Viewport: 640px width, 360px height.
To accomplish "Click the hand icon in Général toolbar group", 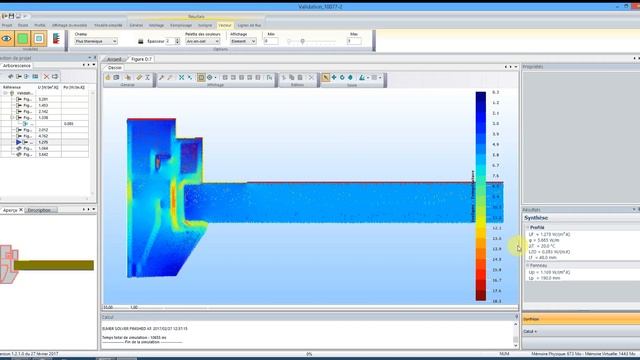I will (108, 77).
